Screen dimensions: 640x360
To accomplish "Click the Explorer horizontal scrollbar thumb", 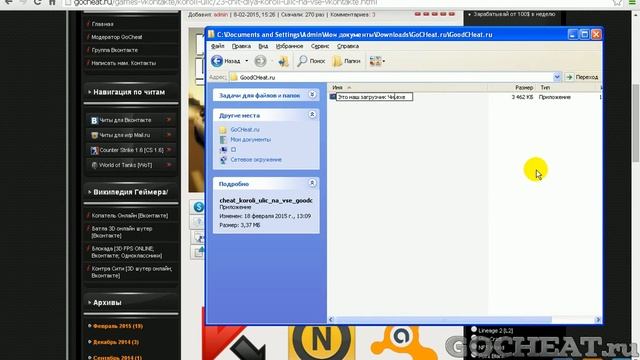I will [x=443, y=320].
